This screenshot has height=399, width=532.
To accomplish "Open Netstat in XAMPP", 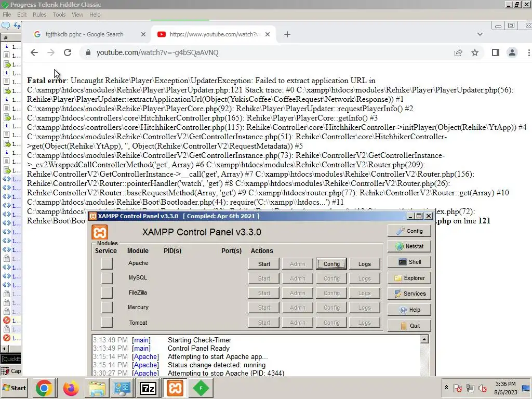I will [409, 246].
